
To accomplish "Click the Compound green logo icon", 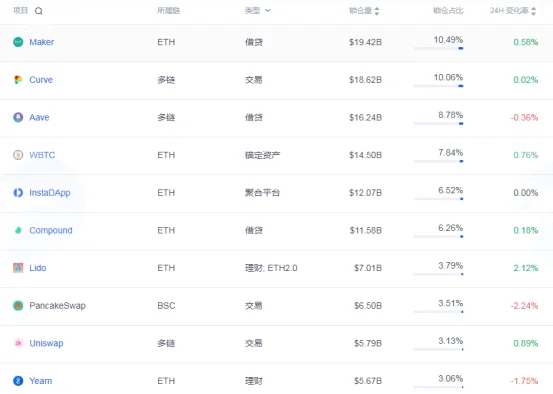I will 18,230.
